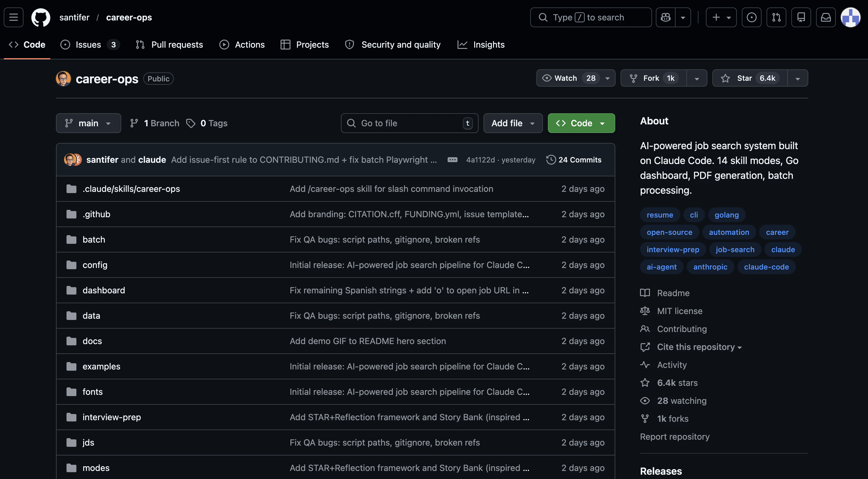The image size is (868, 479).
Task: Open the repositories icon in the header
Action: pos(801,17)
